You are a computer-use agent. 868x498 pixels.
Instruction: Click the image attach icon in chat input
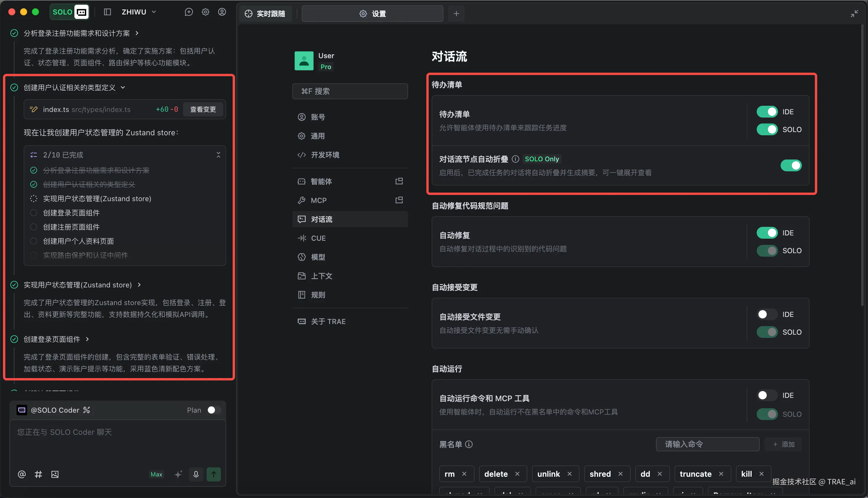(55, 474)
